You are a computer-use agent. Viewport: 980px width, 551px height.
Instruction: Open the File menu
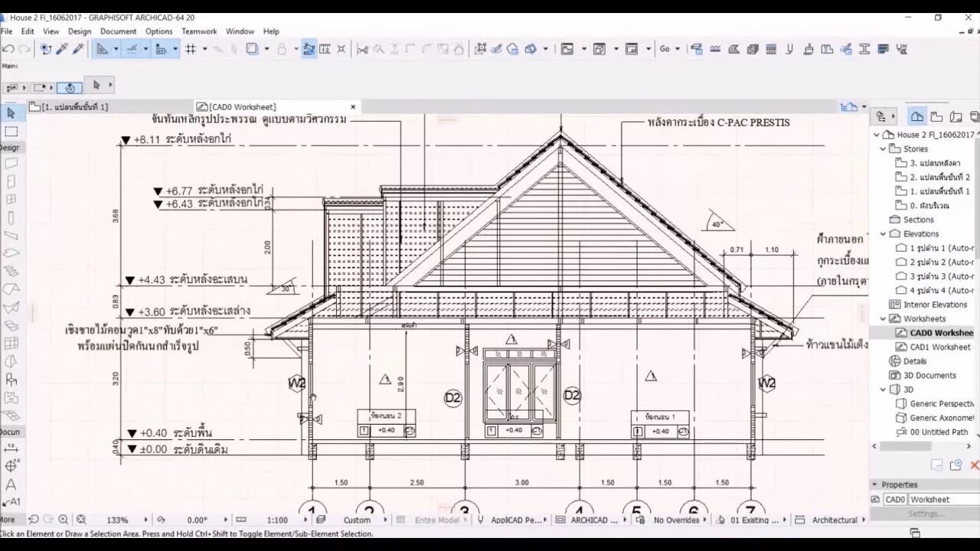pyautogui.click(x=7, y=31)
